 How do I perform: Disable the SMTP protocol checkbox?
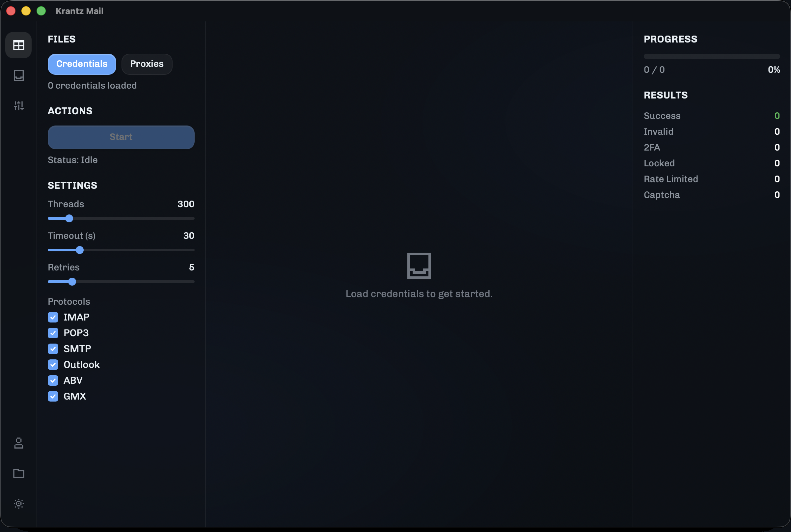click(x=53, y=349)
